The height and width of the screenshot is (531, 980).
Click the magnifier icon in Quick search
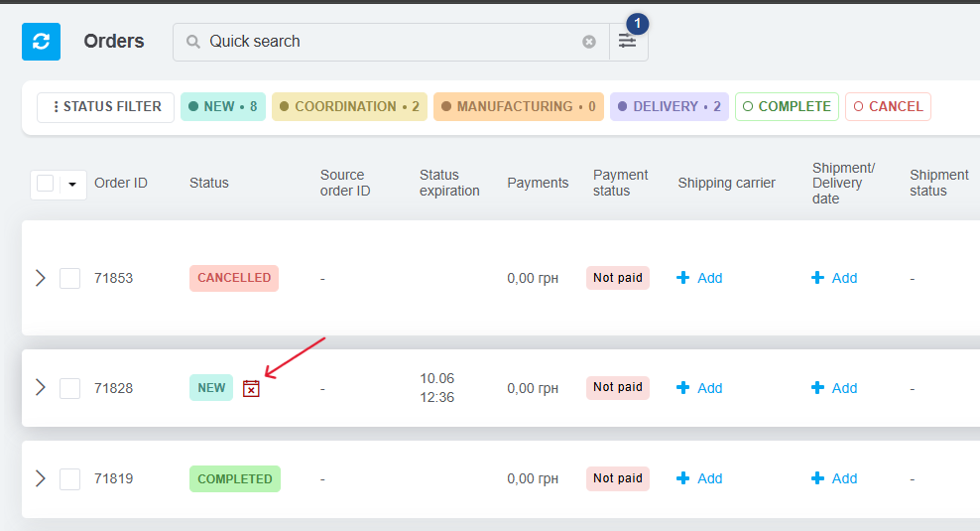pos(193,42)
